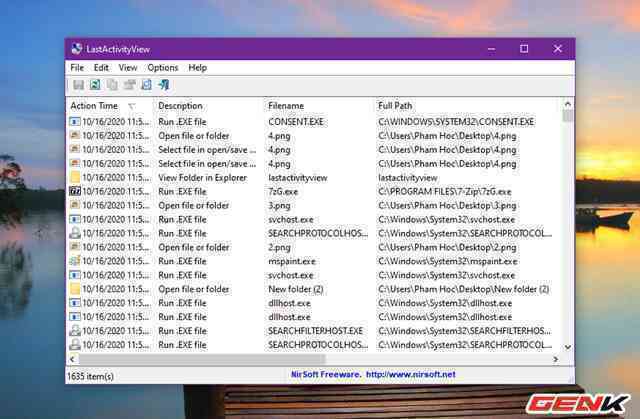640x419 pixels.
Task: Click the path C:\Windows\System32\mspaint.exe
Action: tap(447, 261)
